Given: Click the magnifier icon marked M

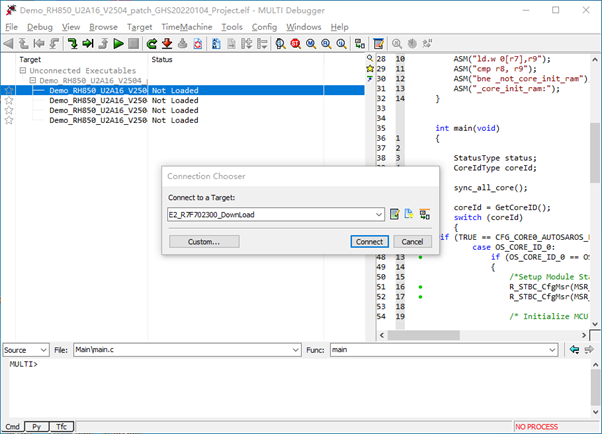Looking at the screenshot, I should coord(311,44).
